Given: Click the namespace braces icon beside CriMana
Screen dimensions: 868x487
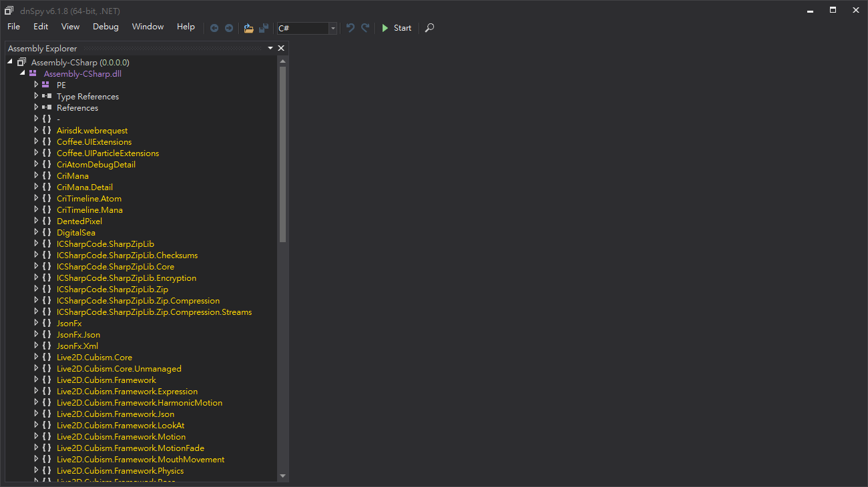Looking at the screenshot, I should (x=47, y=175).
